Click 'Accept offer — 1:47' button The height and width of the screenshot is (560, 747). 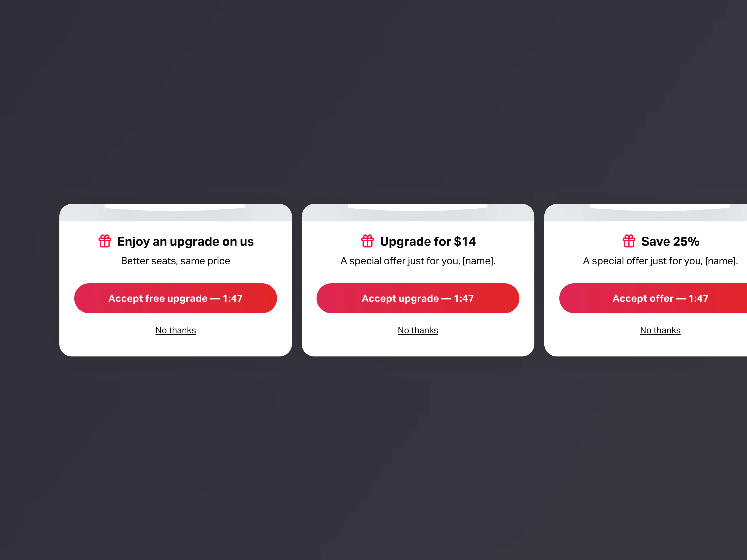(x=653, y=298)
